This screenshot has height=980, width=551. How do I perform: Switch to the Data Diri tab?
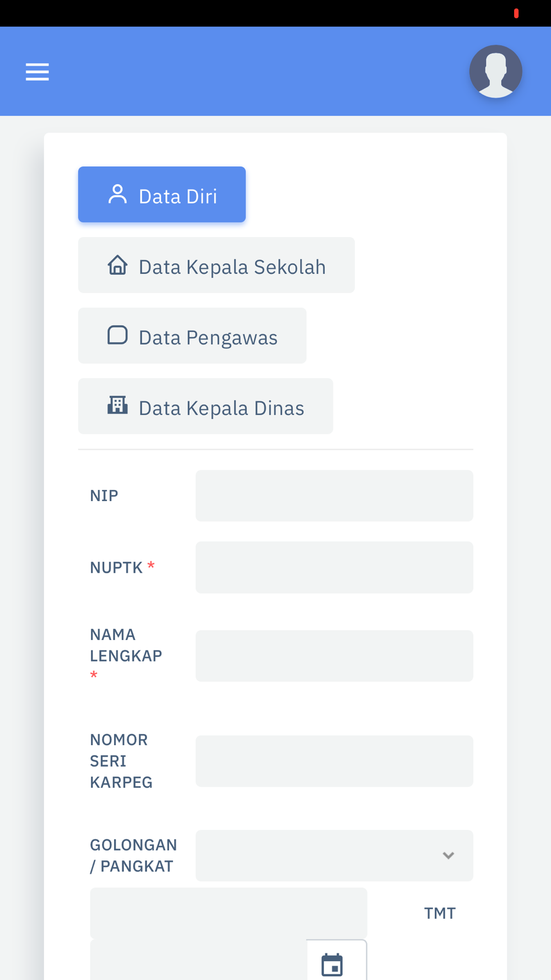161,195
